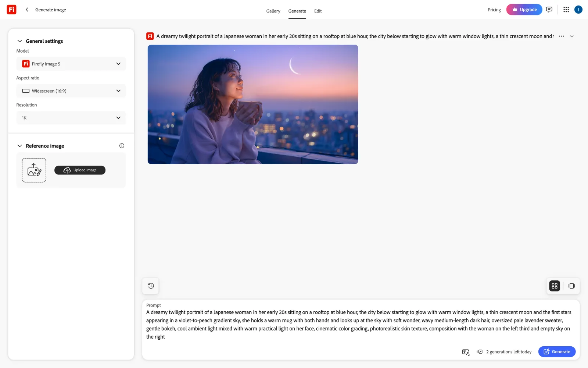Collapse the Reference image section

[x=20, y=146]
